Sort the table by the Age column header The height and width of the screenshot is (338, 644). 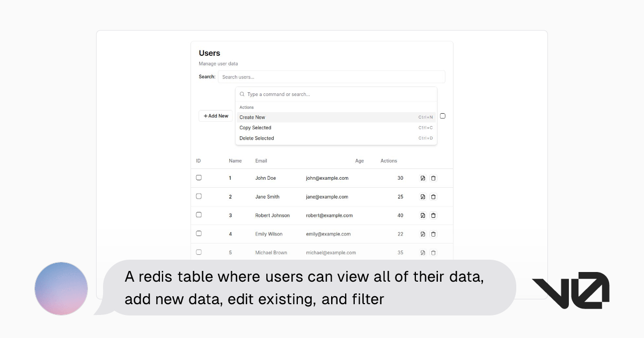pyautogui.click(x=360, y=160)
